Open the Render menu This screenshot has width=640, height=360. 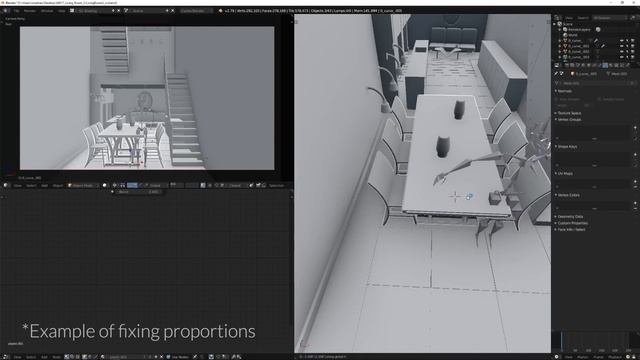click(30, 10)
